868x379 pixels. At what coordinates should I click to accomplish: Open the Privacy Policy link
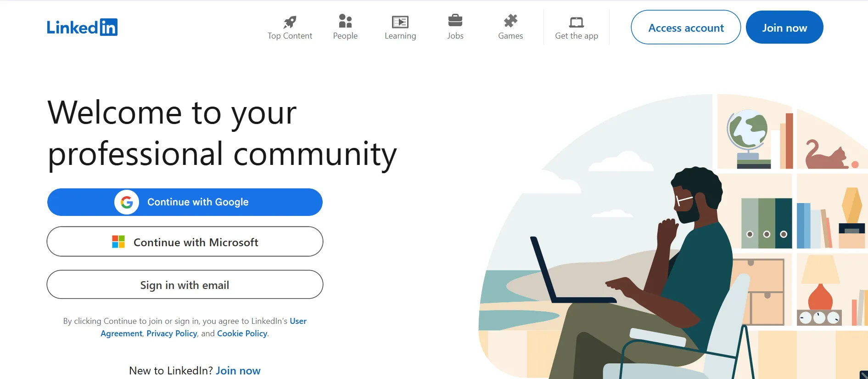(x=172, y=334)
